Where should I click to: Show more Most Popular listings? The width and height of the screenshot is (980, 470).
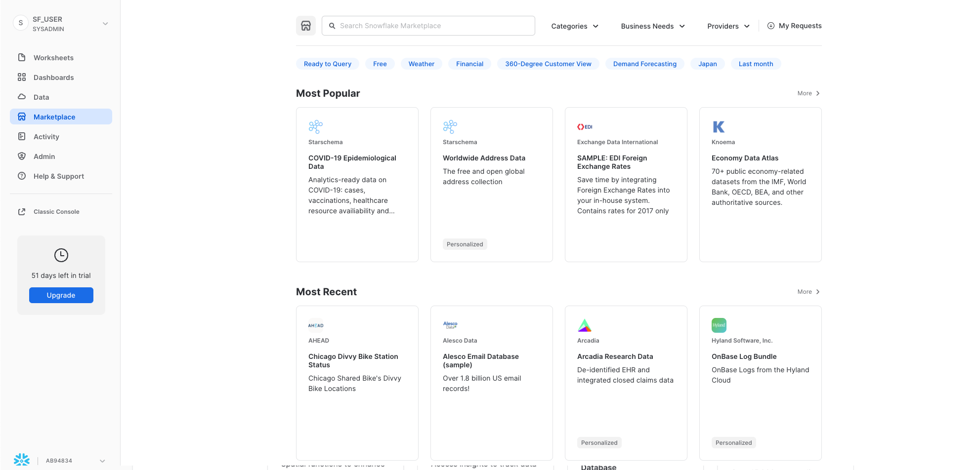click(808, 93)
